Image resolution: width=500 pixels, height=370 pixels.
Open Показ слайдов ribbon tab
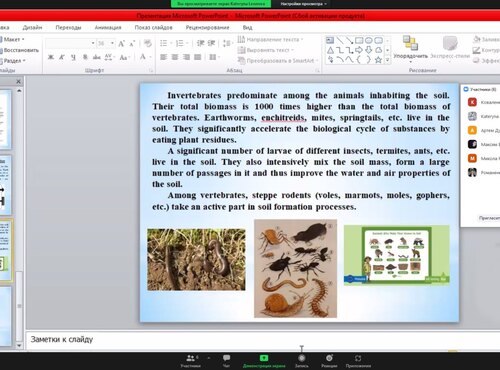(x=153, y=27)
